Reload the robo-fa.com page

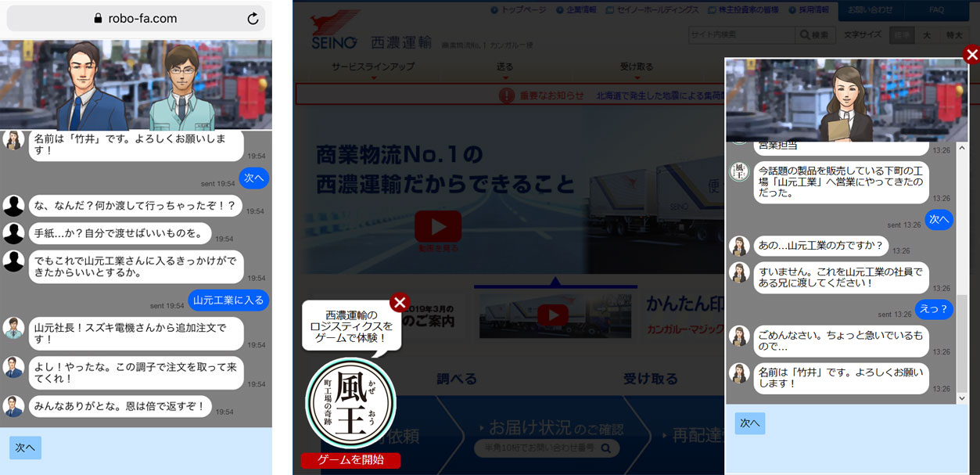(x=253, y=18)
